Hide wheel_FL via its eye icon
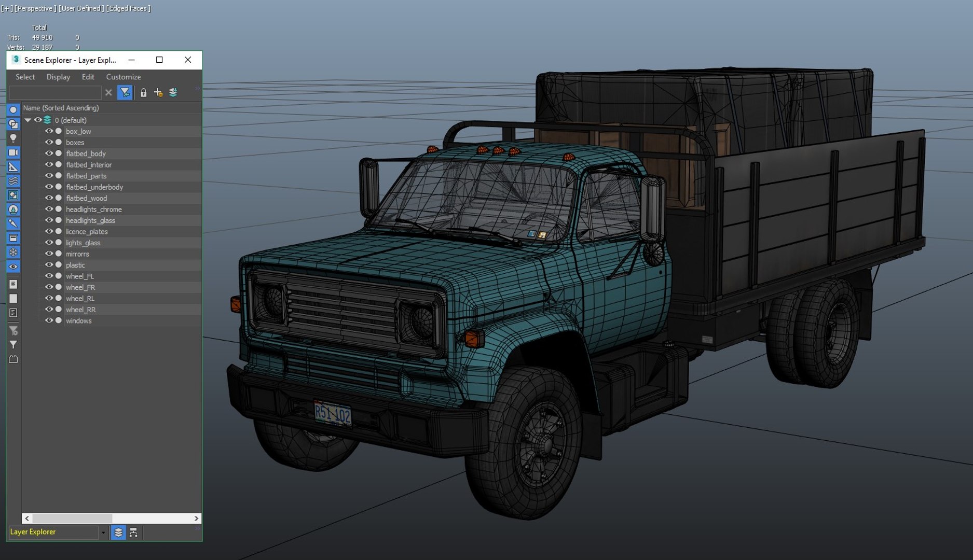 click(49, 276)
